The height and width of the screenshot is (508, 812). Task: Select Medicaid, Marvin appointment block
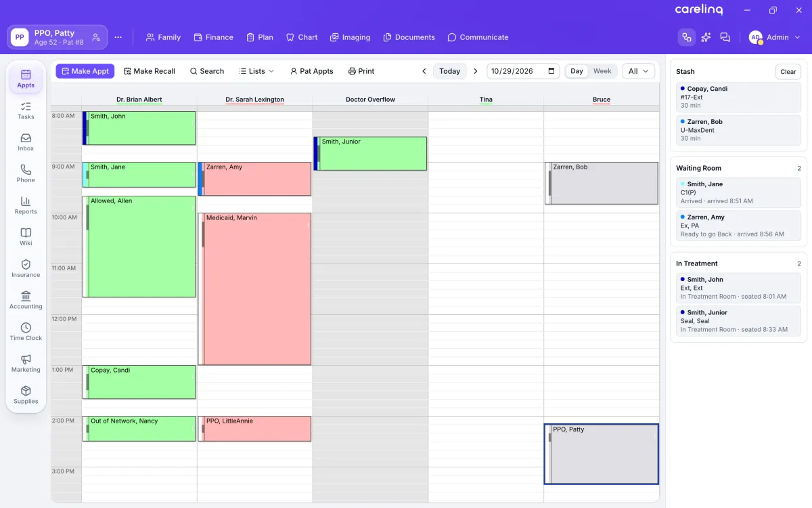pos(254,289)
